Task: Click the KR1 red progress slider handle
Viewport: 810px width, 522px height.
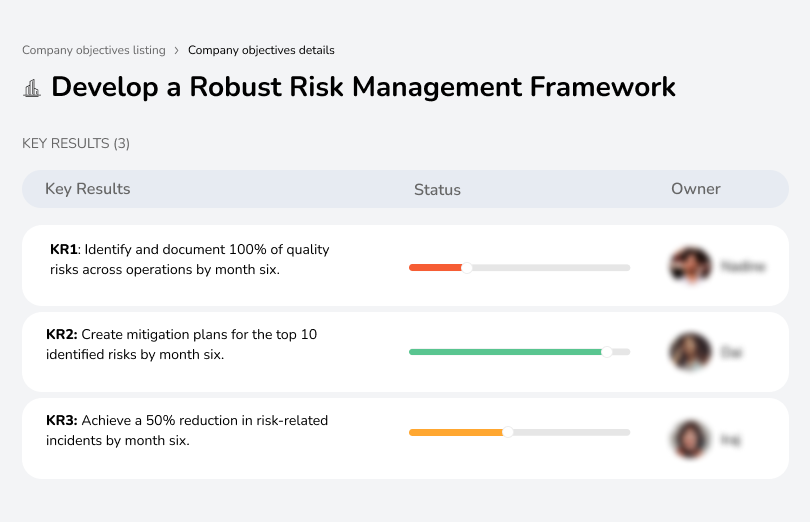Action: (x=466, y=267)
